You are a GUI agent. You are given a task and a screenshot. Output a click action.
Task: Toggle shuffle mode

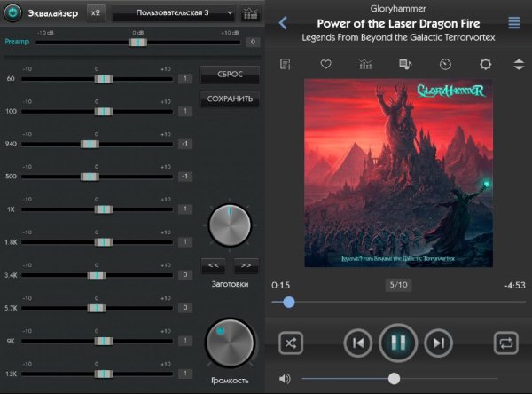point(291,343)
